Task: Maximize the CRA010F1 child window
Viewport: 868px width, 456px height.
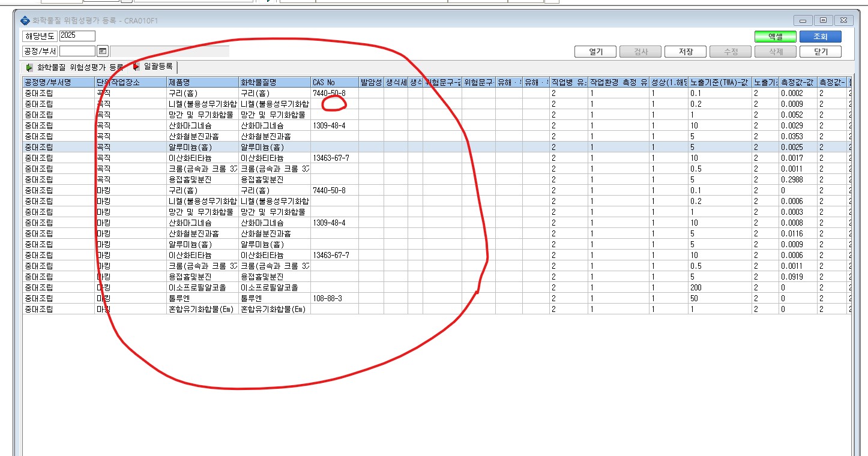Action: (x=823, y=20)
